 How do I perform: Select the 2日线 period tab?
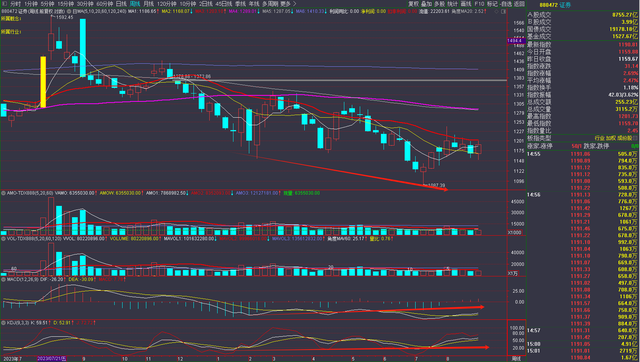206,4
